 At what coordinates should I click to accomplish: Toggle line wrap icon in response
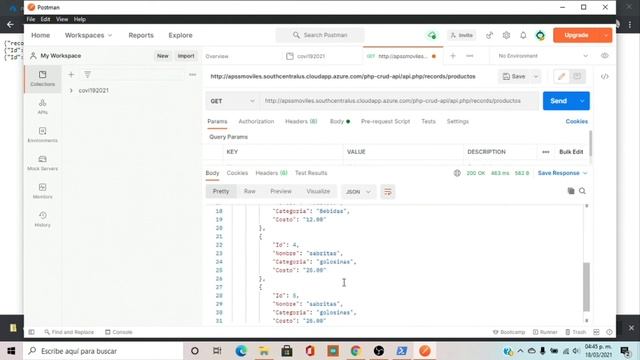387,192
